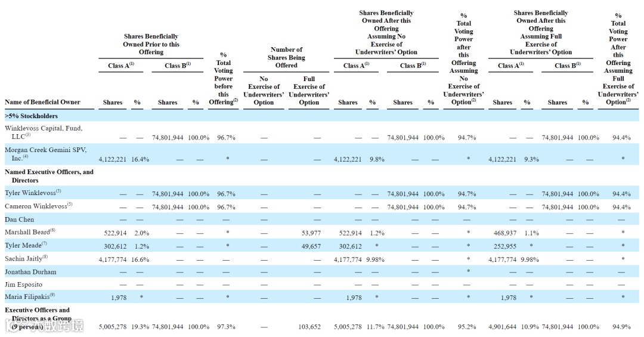Click 'Shares Beneficially Owned Prior to this Offering' header
Image resolution: width=644 pixels, height=337 pixels.
pyautogui.click(x=151, y=44)
